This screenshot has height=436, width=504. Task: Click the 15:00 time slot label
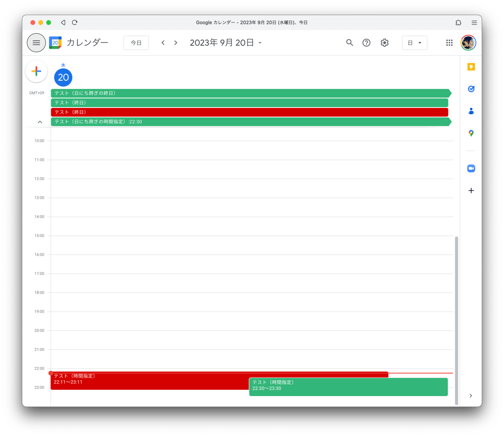39,236
